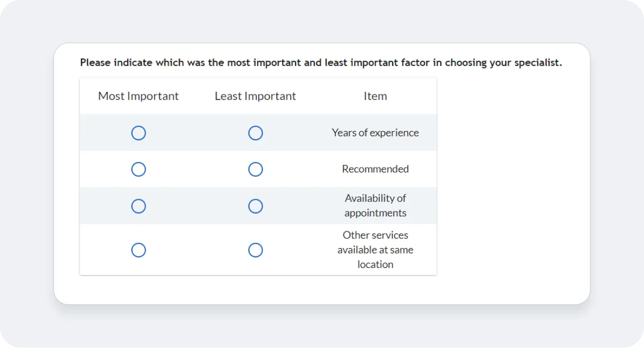Pick 'Other services available' as Most Important

(138, 250)
